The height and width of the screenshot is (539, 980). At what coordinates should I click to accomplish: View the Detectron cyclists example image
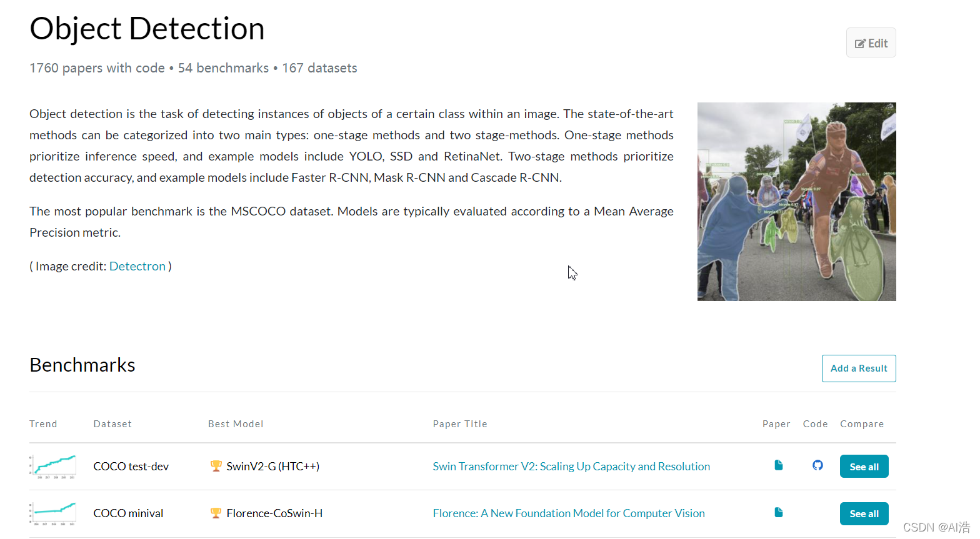[797, 202]
